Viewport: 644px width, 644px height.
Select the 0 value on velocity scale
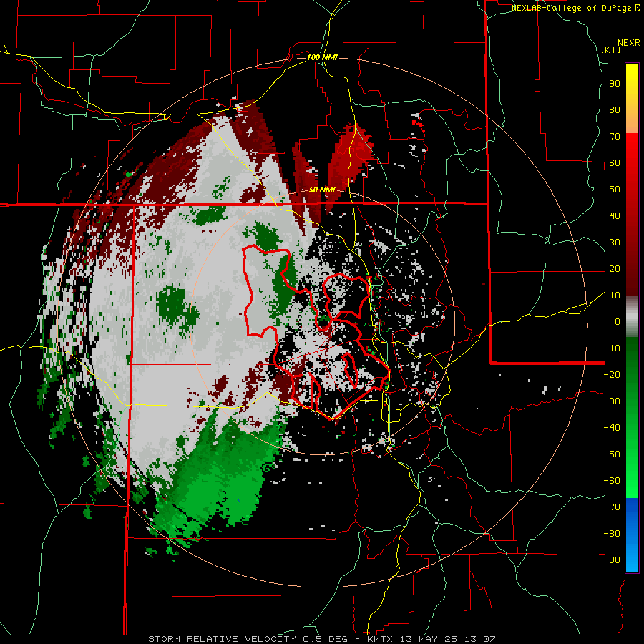pos(618,321)
